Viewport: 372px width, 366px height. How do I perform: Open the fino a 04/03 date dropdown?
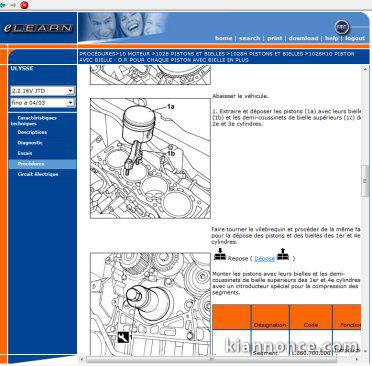[43, 103]
